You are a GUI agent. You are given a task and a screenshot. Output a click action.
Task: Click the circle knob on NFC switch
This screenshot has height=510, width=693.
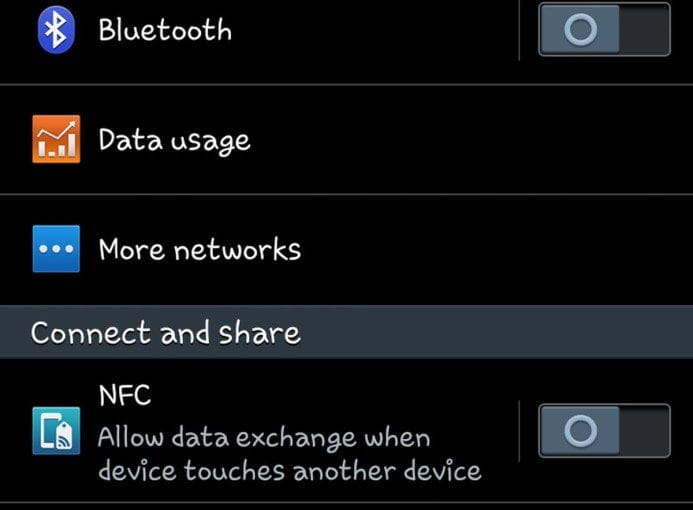[580, 430]
